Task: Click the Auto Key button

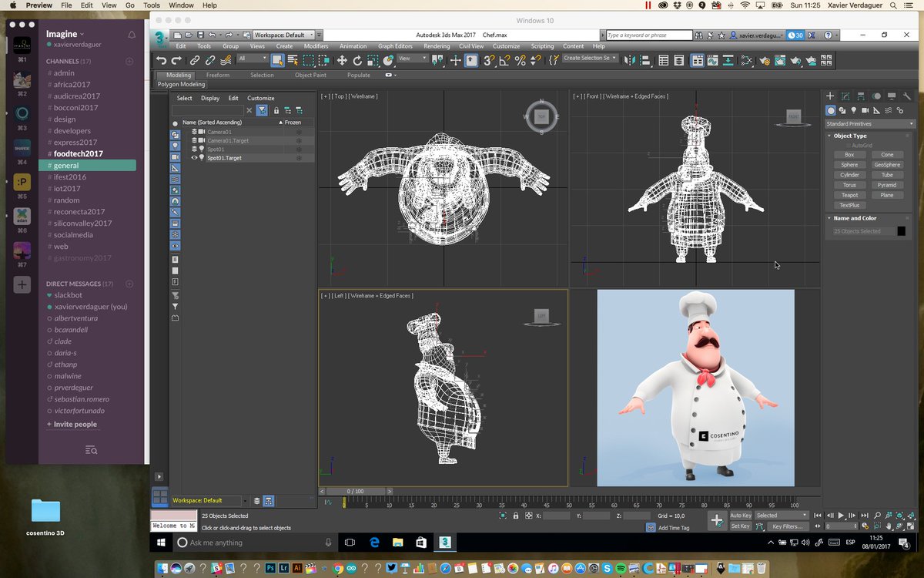Action: tap(741, 515)
